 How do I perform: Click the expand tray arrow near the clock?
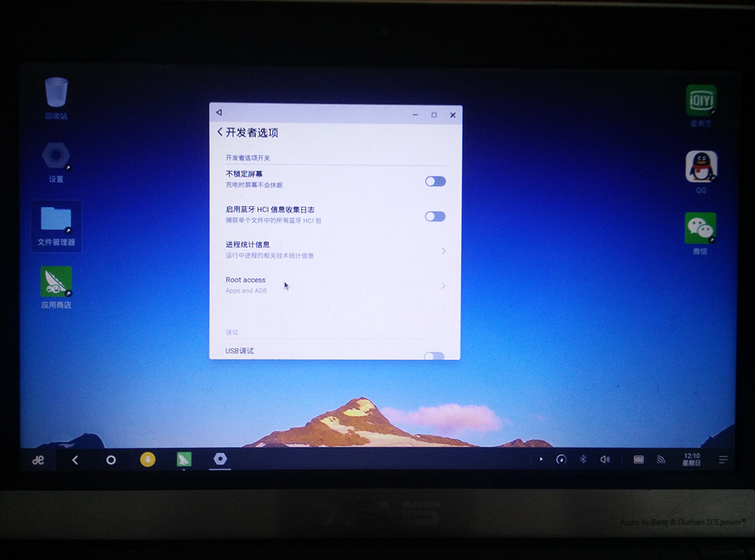click(540, 459)
